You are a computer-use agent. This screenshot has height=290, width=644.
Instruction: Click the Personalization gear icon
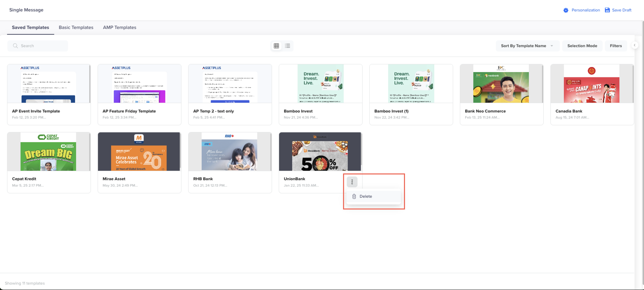(x=566, y=10)
